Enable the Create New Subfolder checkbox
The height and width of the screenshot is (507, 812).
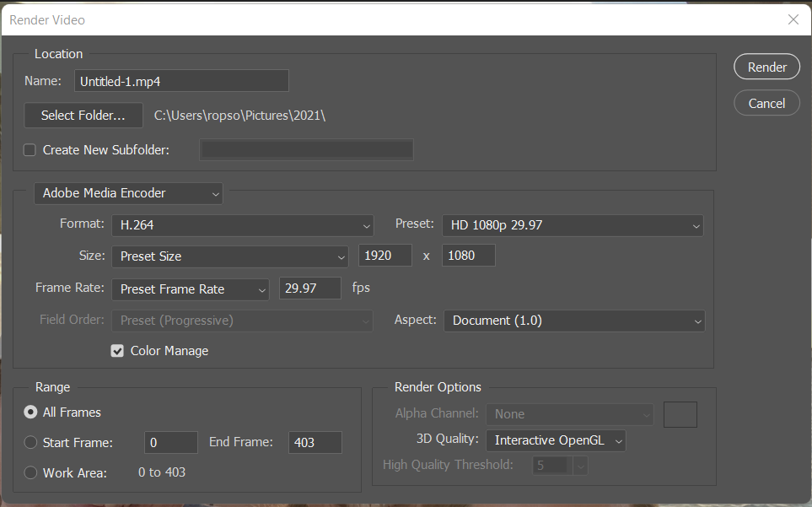(30, 149)
